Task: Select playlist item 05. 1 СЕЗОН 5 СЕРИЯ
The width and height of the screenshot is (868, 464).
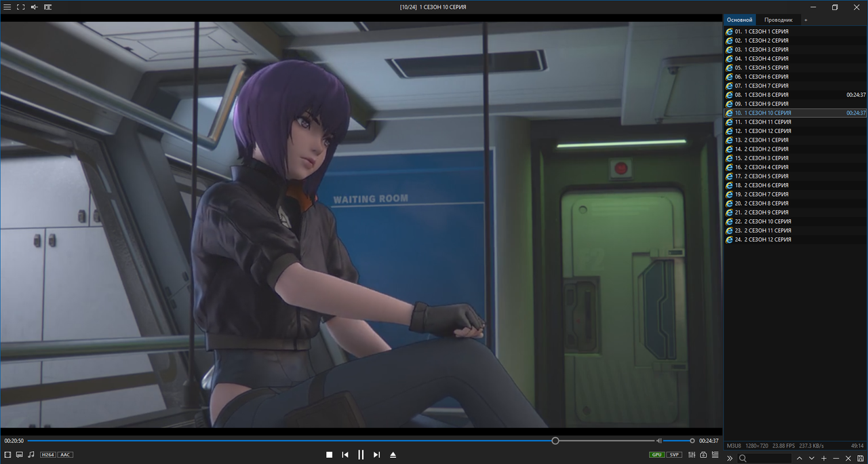Action: (x=796, y=68)
